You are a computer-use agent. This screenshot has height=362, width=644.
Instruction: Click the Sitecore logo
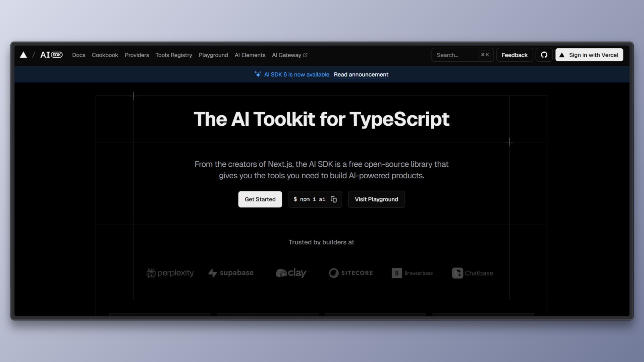point(351,273)
